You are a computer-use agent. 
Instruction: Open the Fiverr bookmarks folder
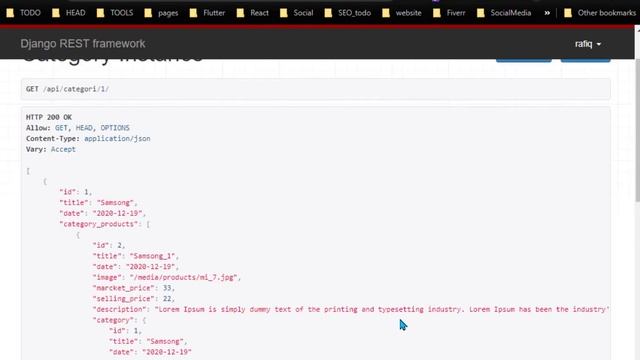pyautogui.click(x=449, y=13)
